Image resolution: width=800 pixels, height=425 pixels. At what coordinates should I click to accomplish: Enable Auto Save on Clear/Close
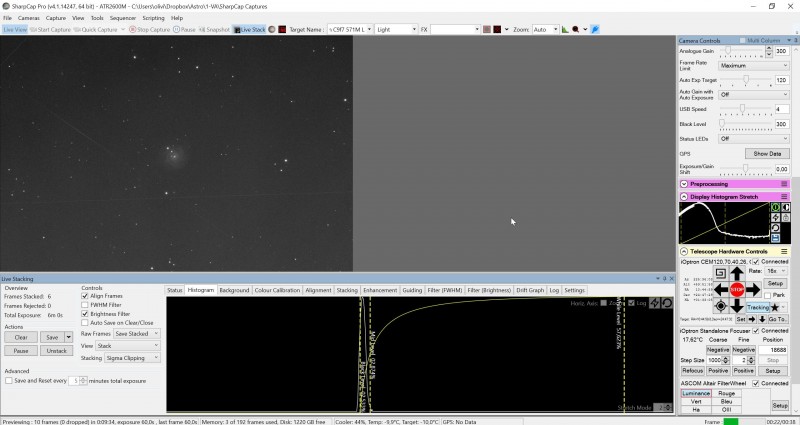(85, 322)
